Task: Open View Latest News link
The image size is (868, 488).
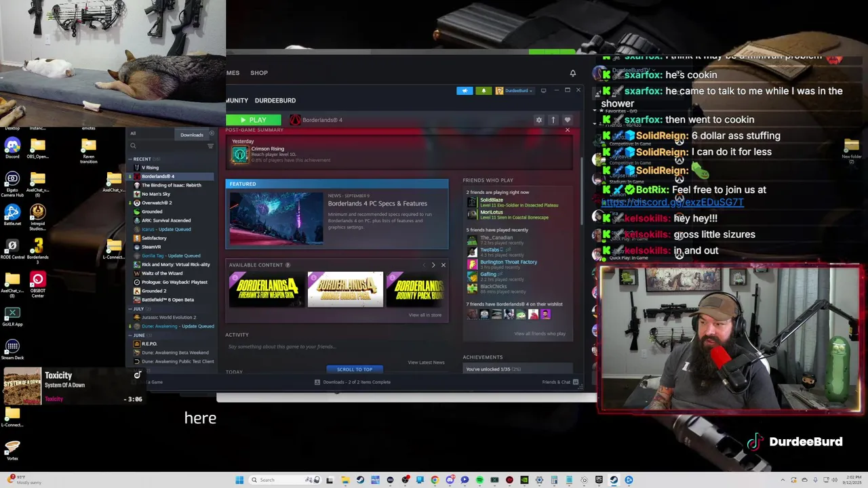Action: 426,363
